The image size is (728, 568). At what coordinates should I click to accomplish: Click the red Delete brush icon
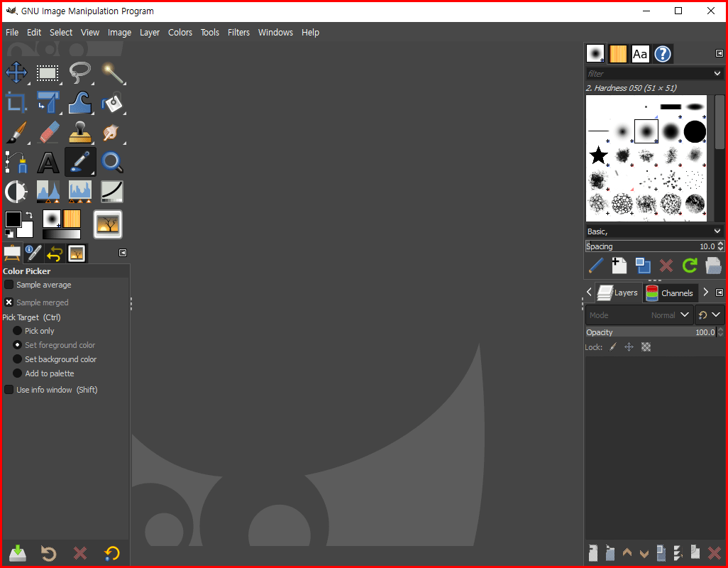pos(666,266)
